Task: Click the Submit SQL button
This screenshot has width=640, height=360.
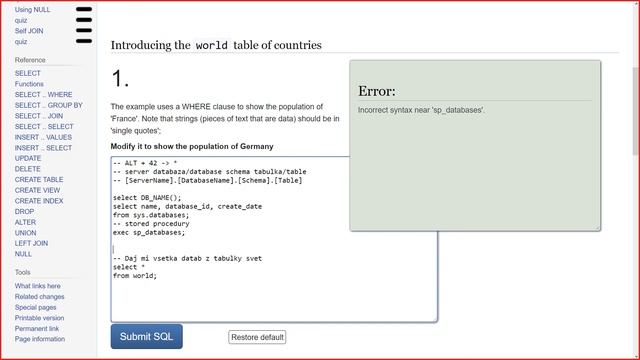Action: click(x=147, y=336)
